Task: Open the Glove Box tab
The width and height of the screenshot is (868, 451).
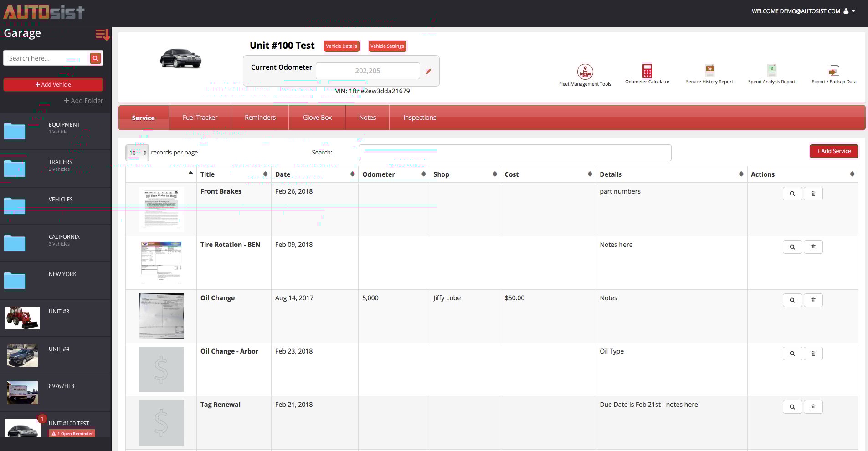Action: pyautogui.click(x=317, y=118)
